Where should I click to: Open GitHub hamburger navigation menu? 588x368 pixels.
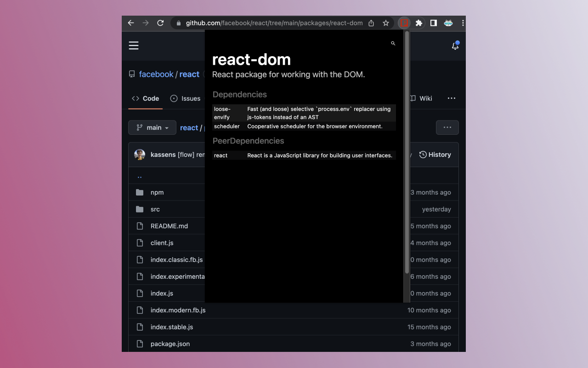click(x=134, y=46)
